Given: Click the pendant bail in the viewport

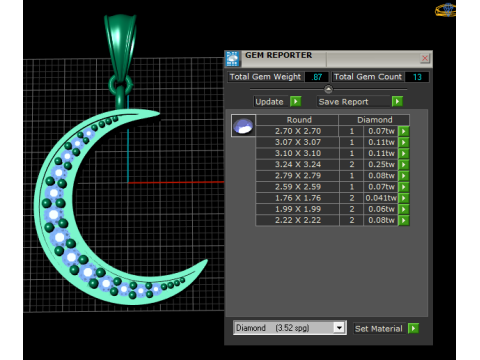Looking at the screenshot, I should point(120,47).
